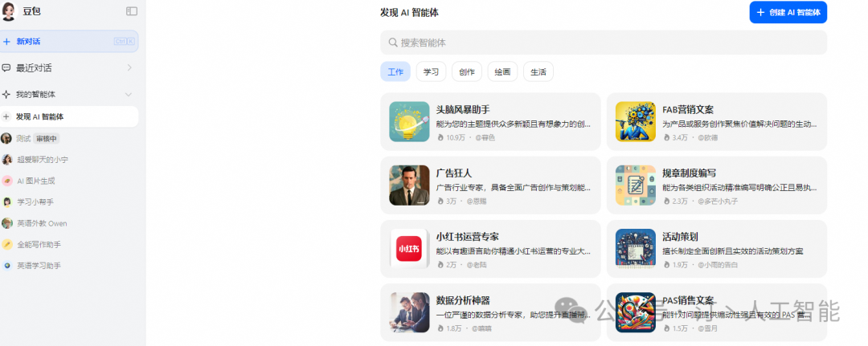868x346 pixels.
Task: Click the 超爱聊天的小宁 avatar icon
Action: (x=6, y=160)
